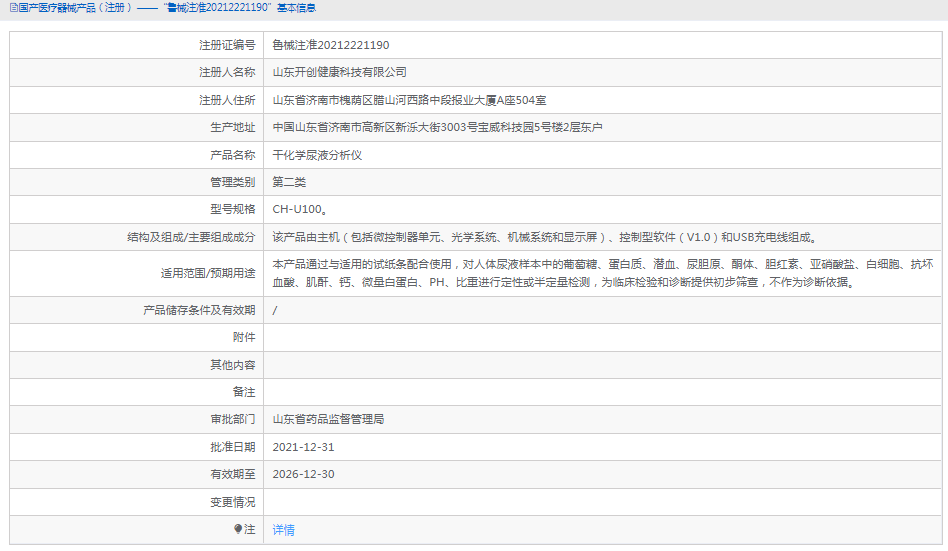This screenshot has height=551, width=948.
Task: Click the 批准日期 label
Action: 233,447
